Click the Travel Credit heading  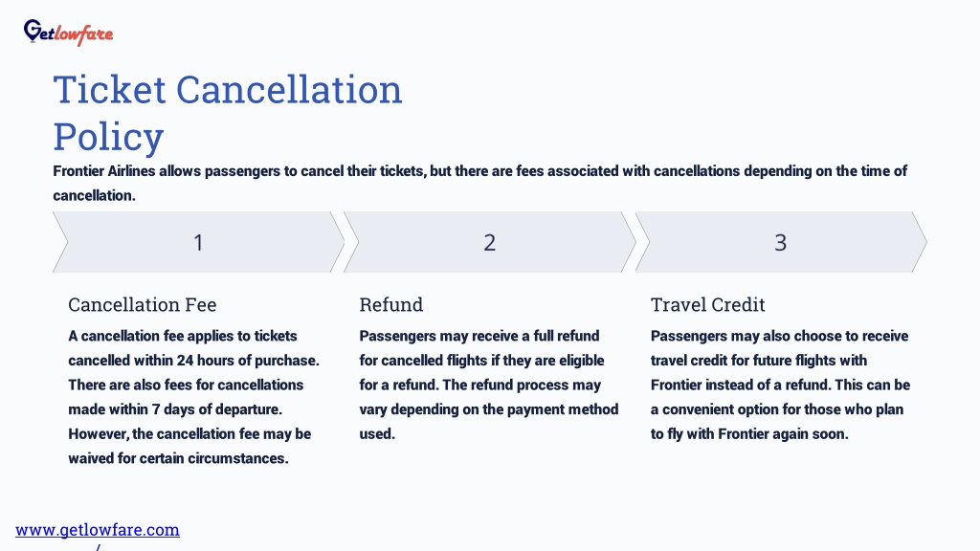(x=707, y=304)
